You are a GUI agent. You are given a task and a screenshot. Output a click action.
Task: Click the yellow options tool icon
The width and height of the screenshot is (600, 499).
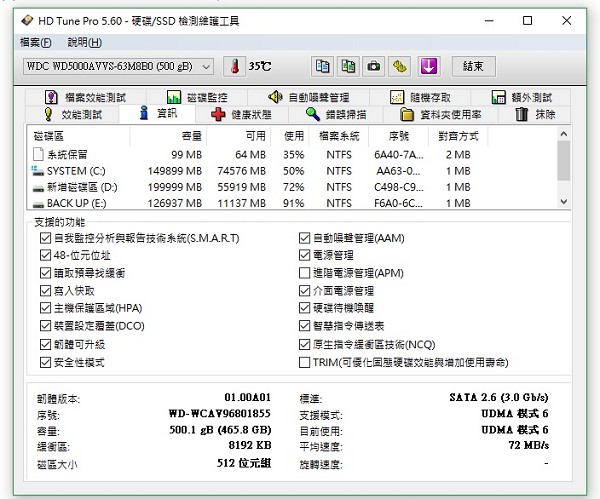point(399,66)
